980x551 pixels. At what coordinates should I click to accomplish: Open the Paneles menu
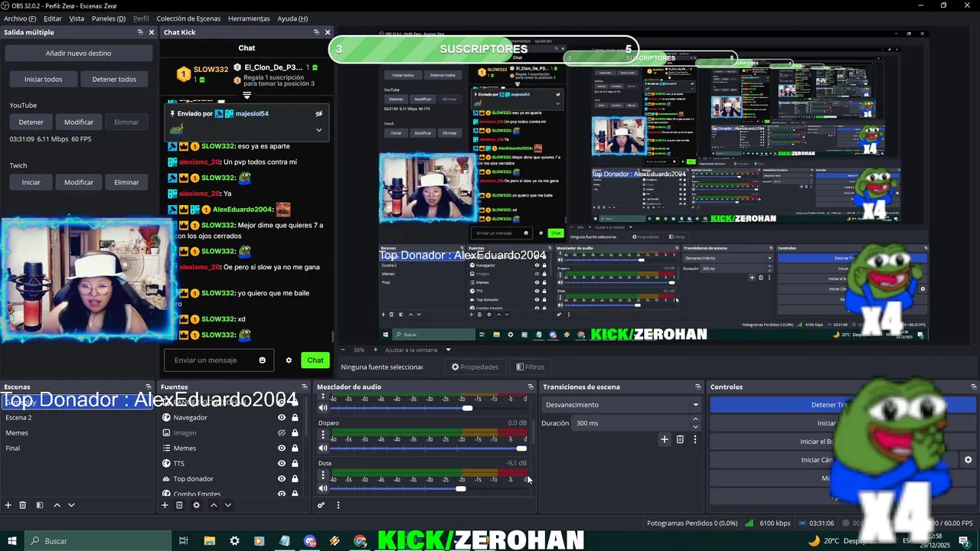click(109, 18)
